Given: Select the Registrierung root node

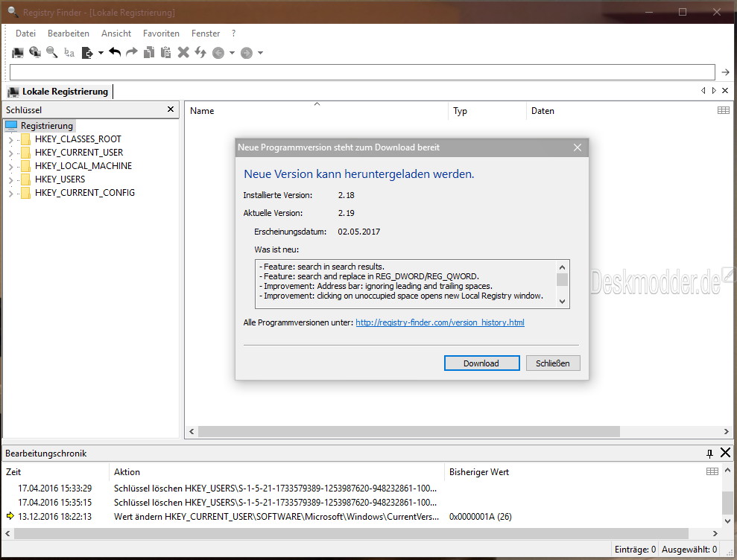Looking at the screenshot, I should coord(46,126).
